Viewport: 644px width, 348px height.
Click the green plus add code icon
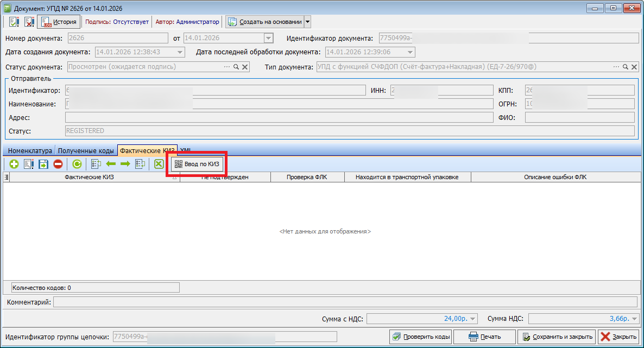14,164
